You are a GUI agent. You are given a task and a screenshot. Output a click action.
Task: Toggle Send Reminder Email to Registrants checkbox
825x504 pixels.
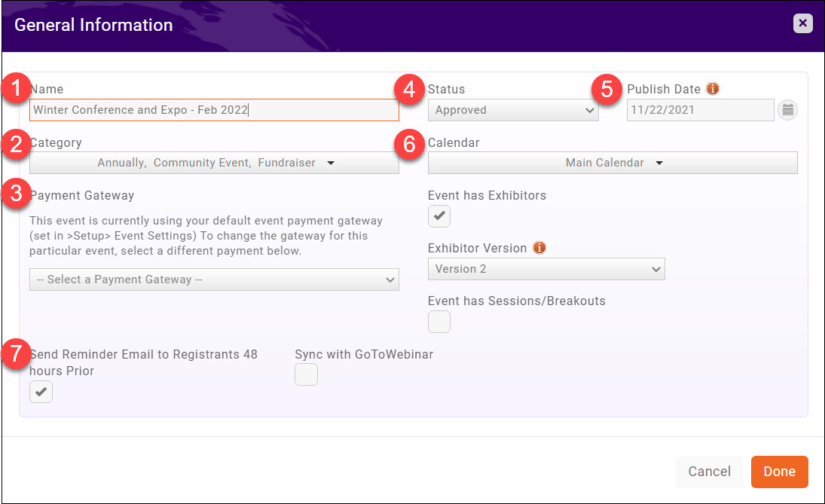pyautogui.click(x=41, y=392)
